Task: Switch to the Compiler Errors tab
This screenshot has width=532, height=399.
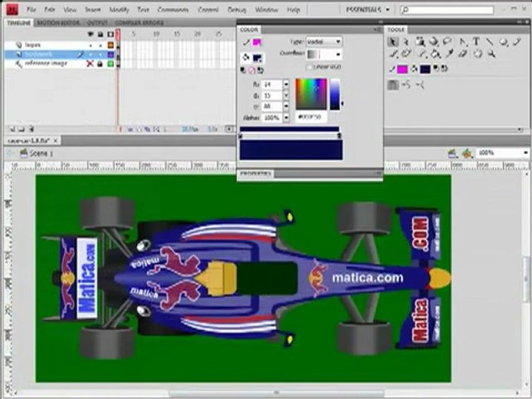Action: click(x=139, y=23)
